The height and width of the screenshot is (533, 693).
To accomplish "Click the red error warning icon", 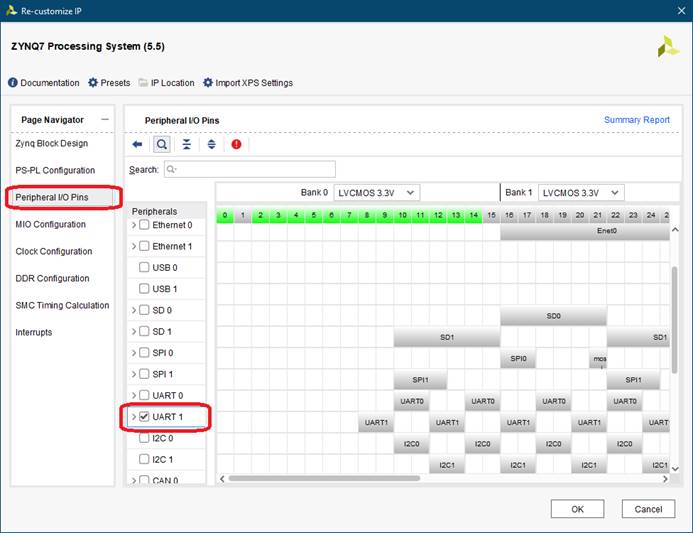I will tap(236, 144).
